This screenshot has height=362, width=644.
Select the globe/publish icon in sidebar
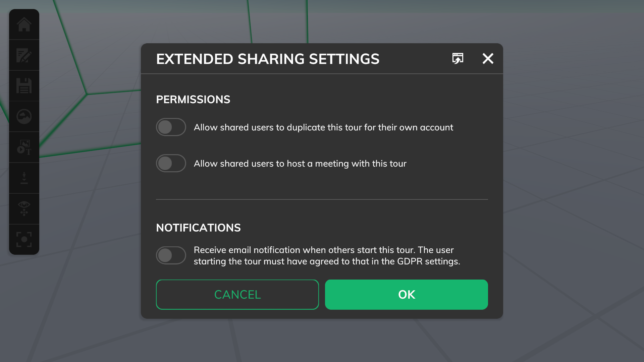point(24,116)
